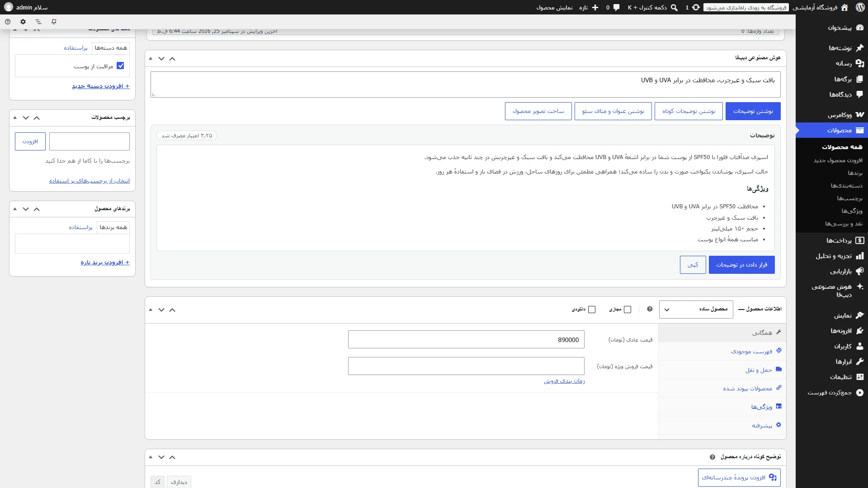Screen dimensions: 868x488
Task: Click the tools wrench icon ابزارها
Action: tap(860, 361)
